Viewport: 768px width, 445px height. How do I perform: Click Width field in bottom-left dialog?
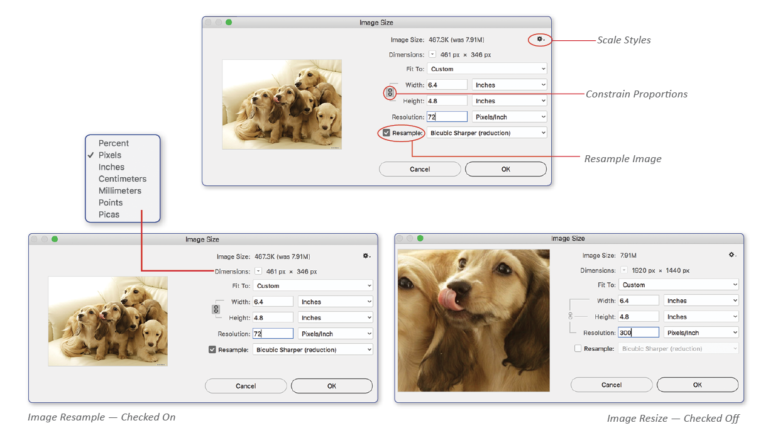pyautogui.click(x=273, y=302)
